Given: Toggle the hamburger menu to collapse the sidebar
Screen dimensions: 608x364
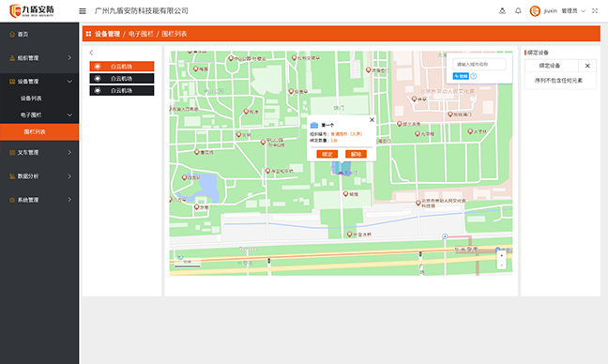Looking at the screenshot, I should click(83, 11).
